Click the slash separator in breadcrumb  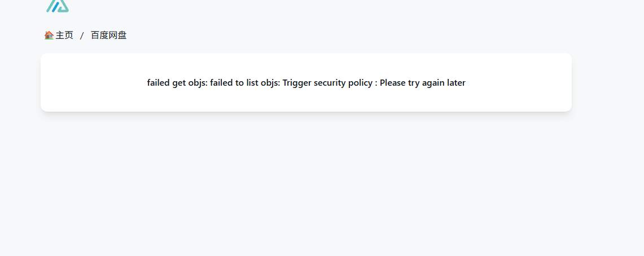[82, 36]
